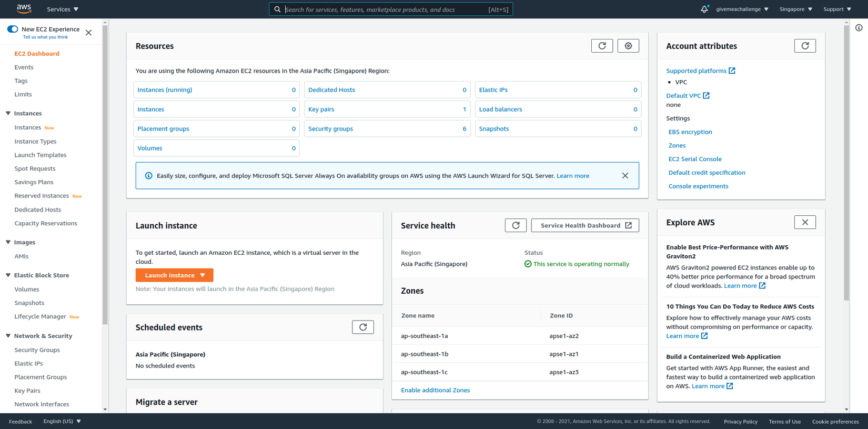Viewport: 868px width, 429px height.
Task: Refresh Scheduled events panel
Action: [363, 327]
